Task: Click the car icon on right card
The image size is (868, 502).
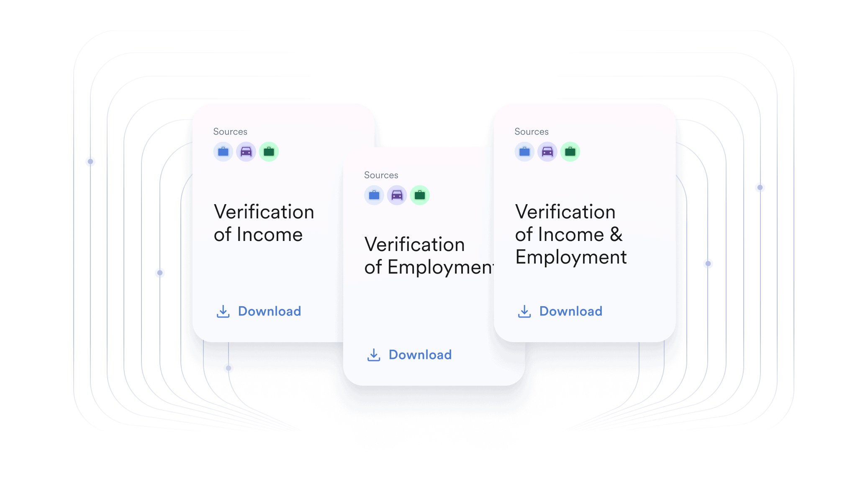Action: tap(547, 152)
